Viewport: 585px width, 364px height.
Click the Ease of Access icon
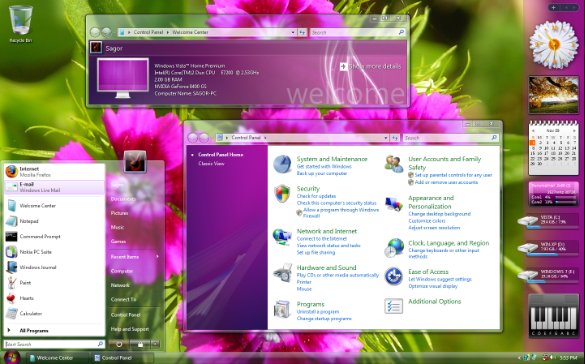pyautogui.click(x=394, y=276)
